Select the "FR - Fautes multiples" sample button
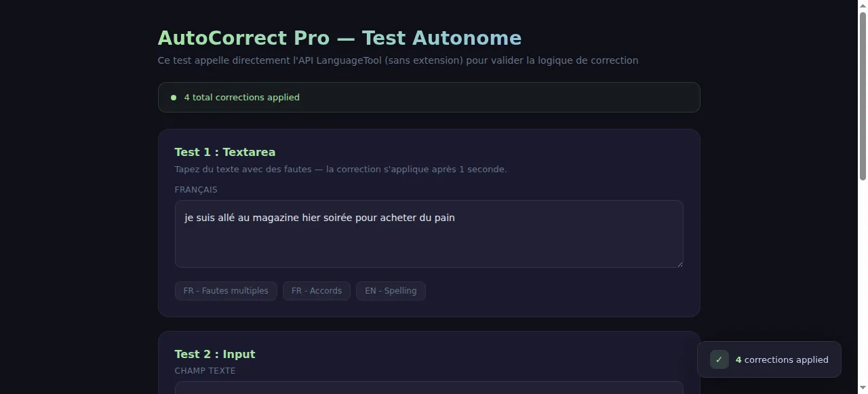 pyautogui.click(x=226, y=291)
